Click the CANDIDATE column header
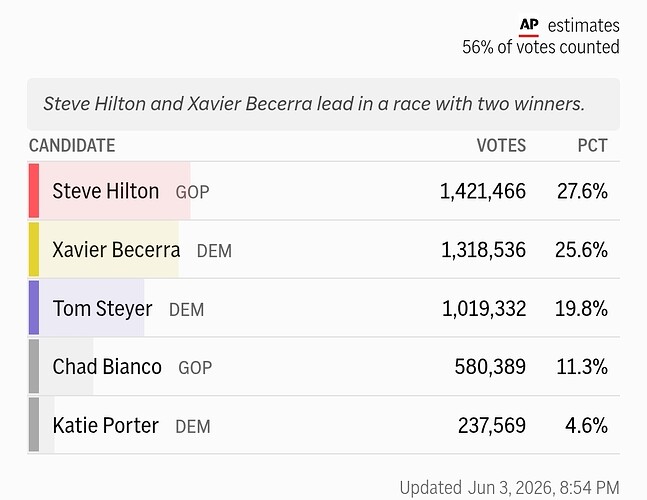This screenshot has height=500, width=647. tap(72, 146)
